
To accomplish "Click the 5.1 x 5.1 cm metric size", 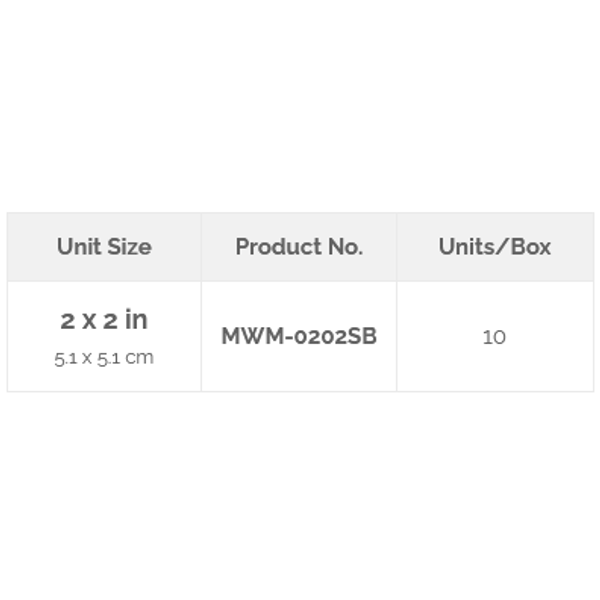I will [104, 359].
